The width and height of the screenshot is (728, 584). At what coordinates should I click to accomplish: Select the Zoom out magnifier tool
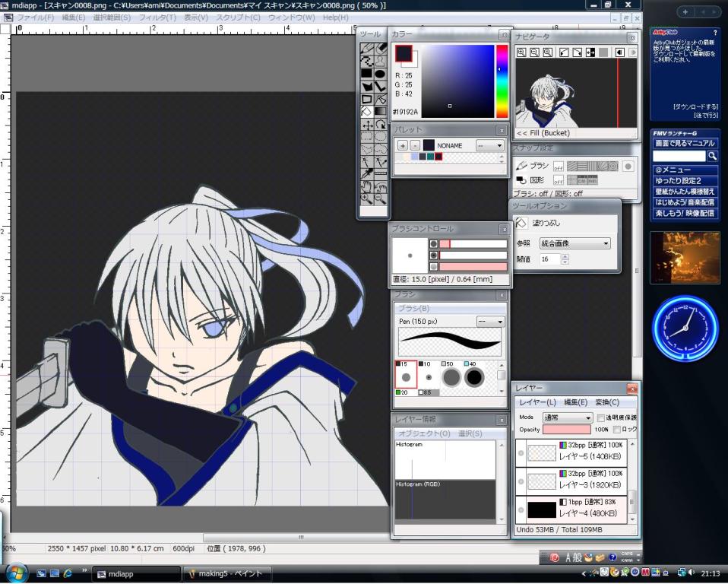pyautogui.click(x=381, y=200)
